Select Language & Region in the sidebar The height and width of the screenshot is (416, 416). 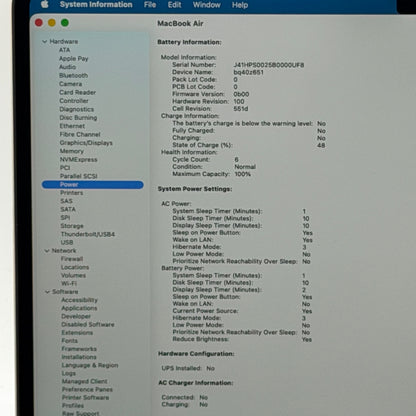coord(90,365)
